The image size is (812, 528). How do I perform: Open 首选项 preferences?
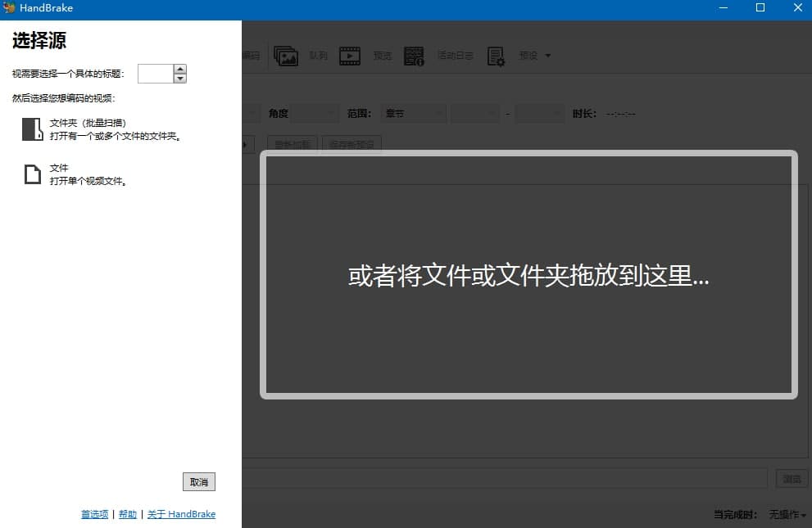[x=93, y=514]
